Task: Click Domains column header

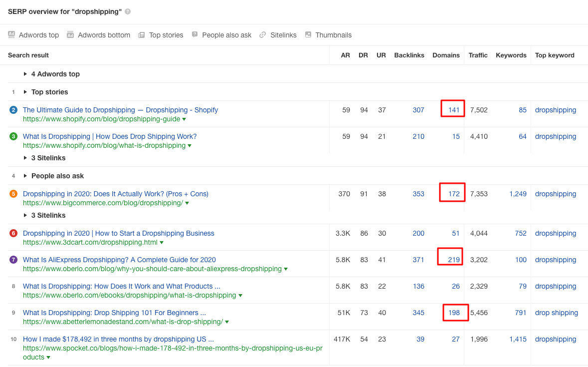Action: pos(446,55)
